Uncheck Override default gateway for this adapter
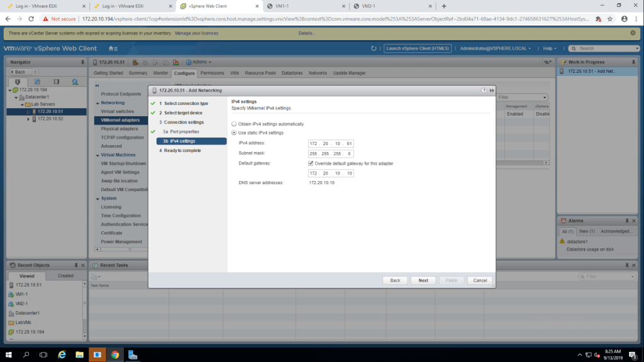Viewport: 644px width, 362px height. pyautogui.click(x=311, y=163)
